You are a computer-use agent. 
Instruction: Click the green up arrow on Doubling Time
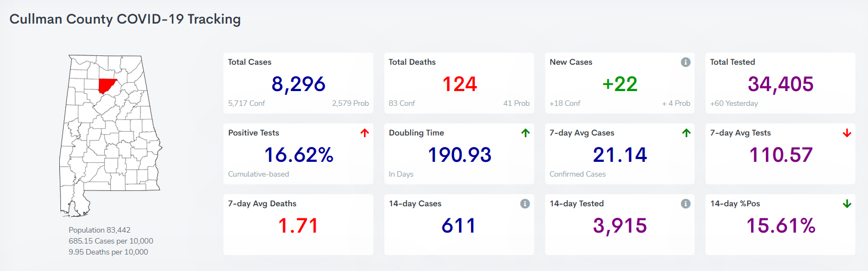pyautogui.click(x=525, y=133)
